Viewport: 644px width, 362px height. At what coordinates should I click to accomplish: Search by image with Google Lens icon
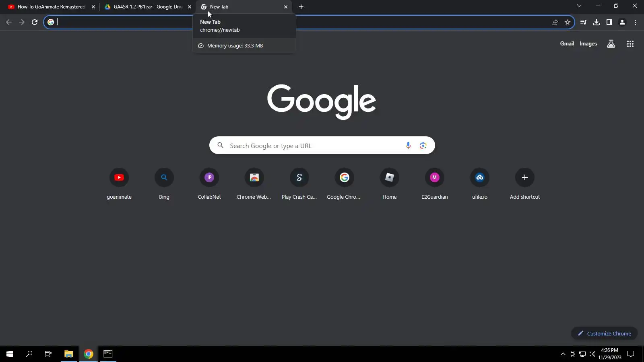click(423, 146)
